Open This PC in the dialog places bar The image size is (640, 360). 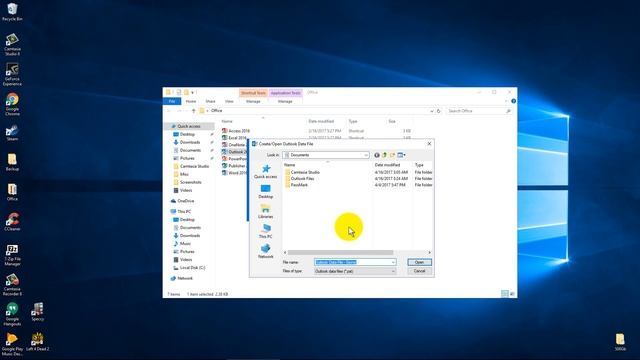[266, 231]
